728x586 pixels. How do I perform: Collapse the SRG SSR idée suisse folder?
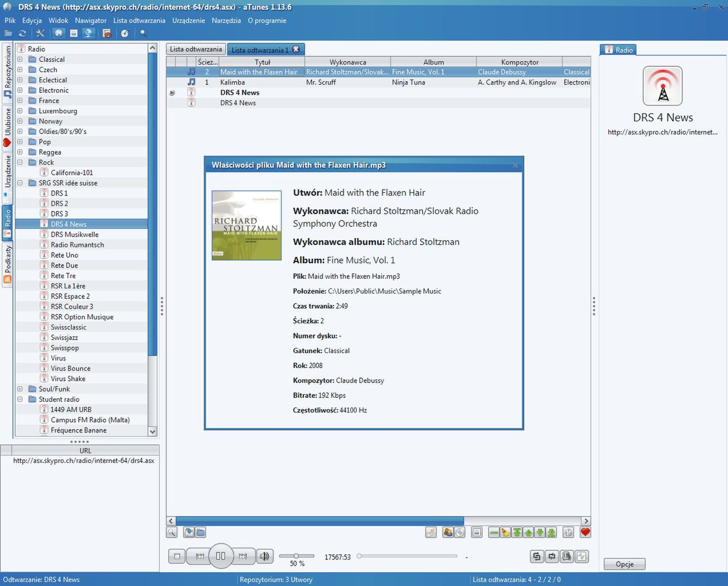pyautogui.click(x=19, y=183)
